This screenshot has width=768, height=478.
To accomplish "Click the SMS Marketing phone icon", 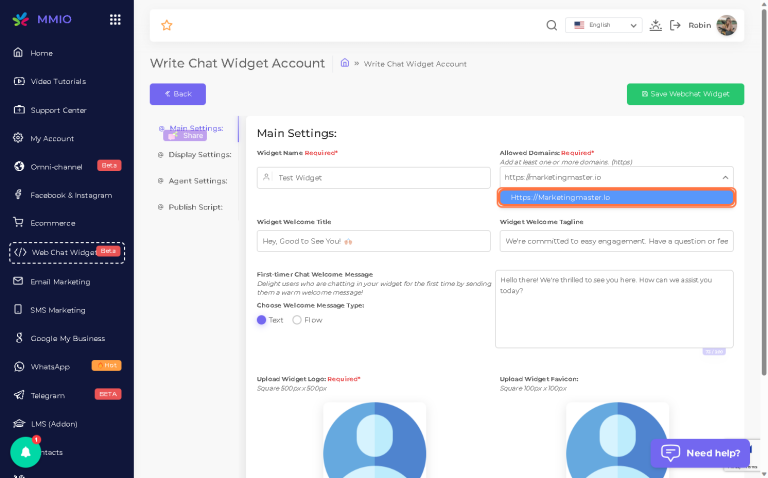I will point(18,310).
